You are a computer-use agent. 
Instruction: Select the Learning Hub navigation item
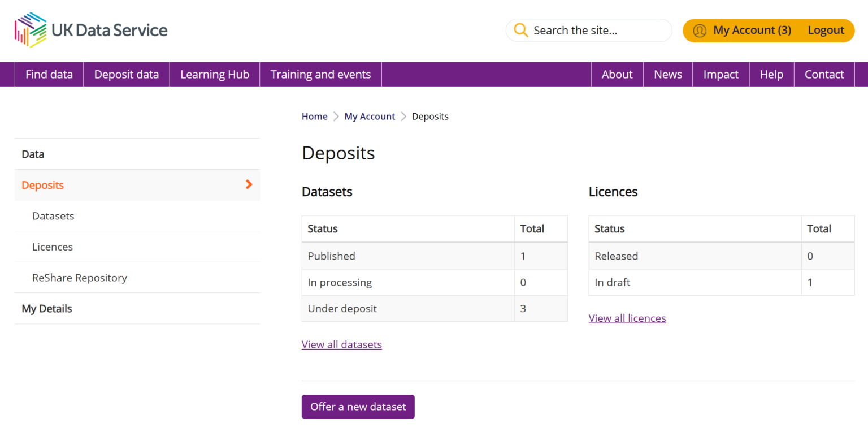tap(215, 74)
